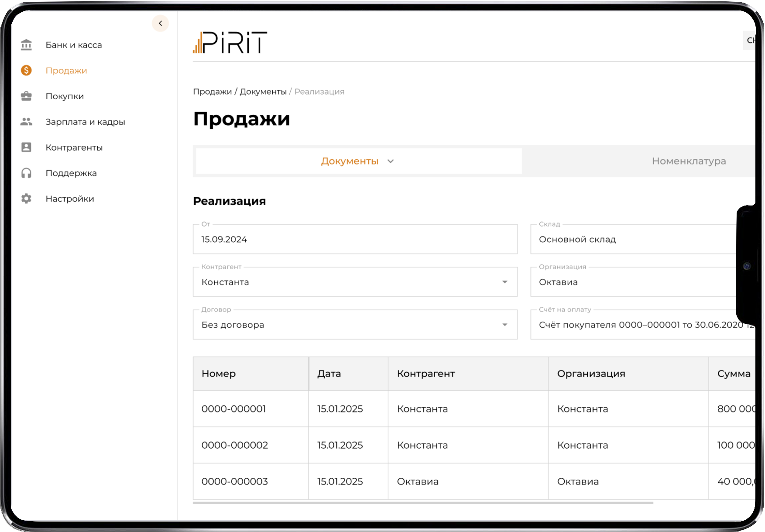
Task: Open Продажи from the breadcrumb trail
Action: (x=213, y=91)
